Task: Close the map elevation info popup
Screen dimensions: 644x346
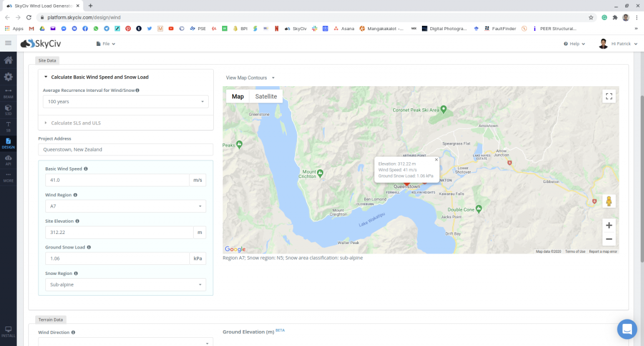Action: (x=436, y=160)
